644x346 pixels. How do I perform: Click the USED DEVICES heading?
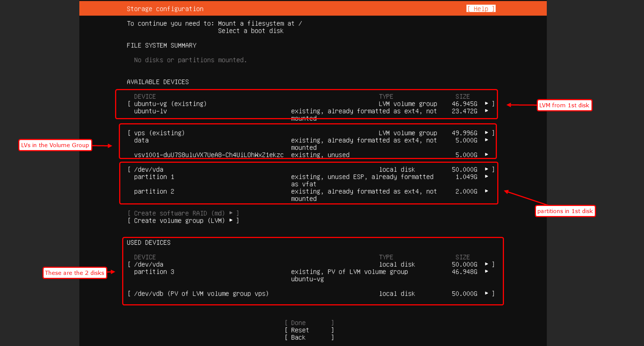click(149, 242)
